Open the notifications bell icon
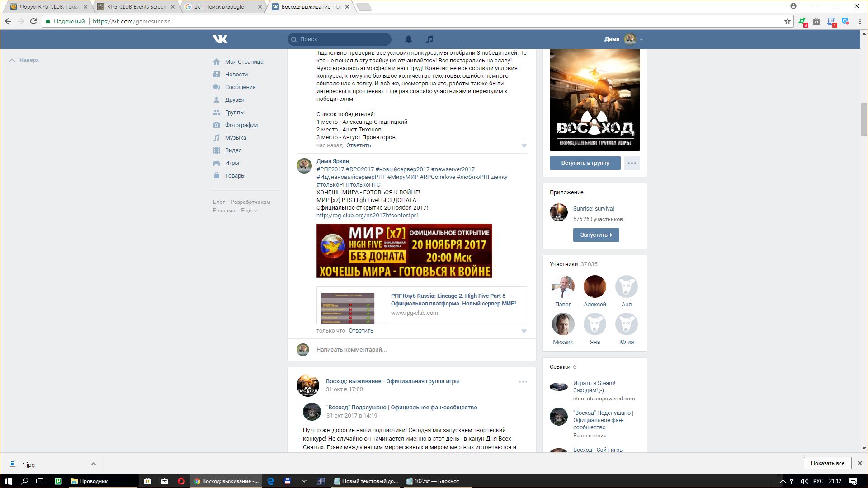Screen dimensions: 868x488 [x=408, y=39]
